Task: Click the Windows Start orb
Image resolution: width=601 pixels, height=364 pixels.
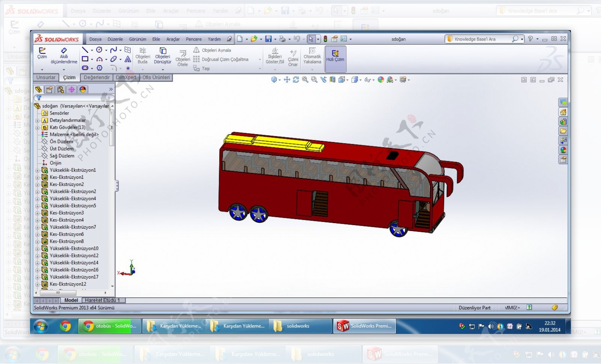Action: (41, 326)
